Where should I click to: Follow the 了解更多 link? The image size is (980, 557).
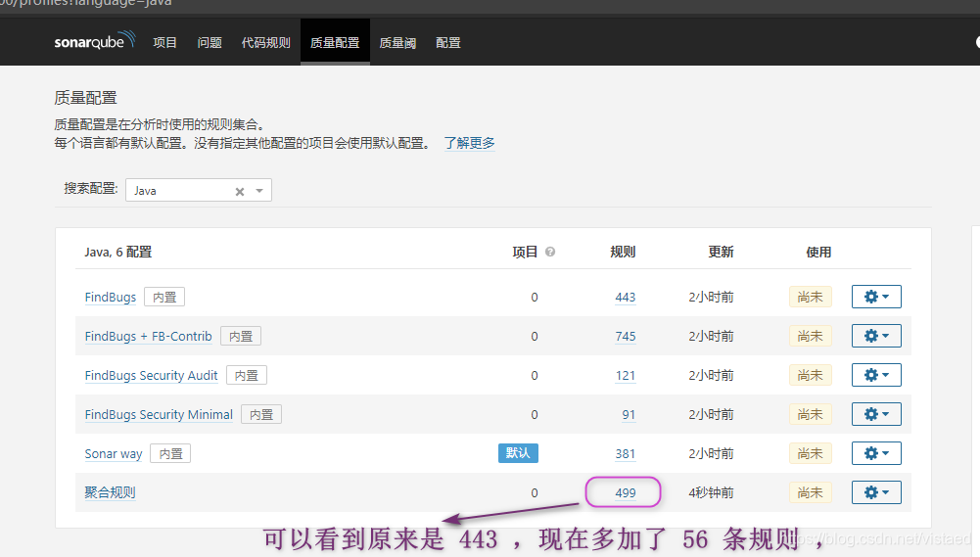(469, 143)
